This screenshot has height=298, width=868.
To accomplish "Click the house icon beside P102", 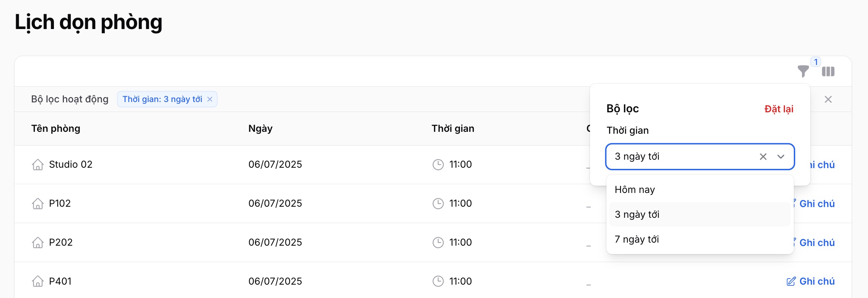I will click(37, 204).
